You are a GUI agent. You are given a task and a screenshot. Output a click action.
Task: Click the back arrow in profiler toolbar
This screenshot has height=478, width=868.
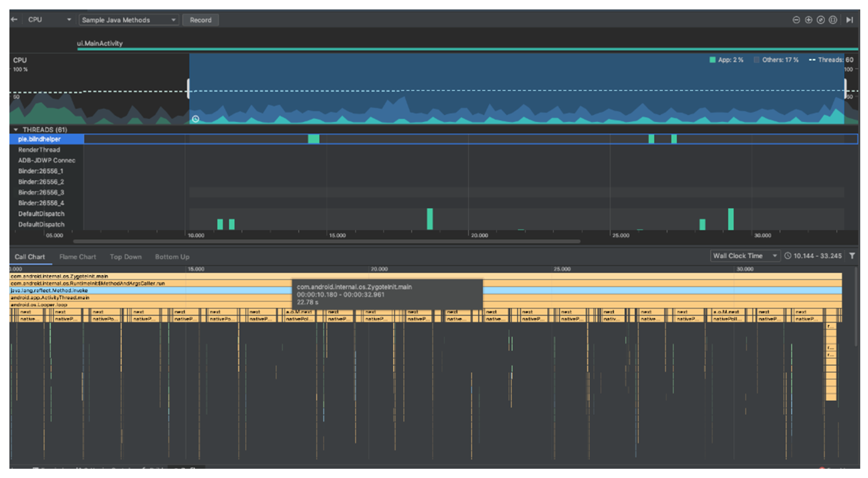coord(14,19)
